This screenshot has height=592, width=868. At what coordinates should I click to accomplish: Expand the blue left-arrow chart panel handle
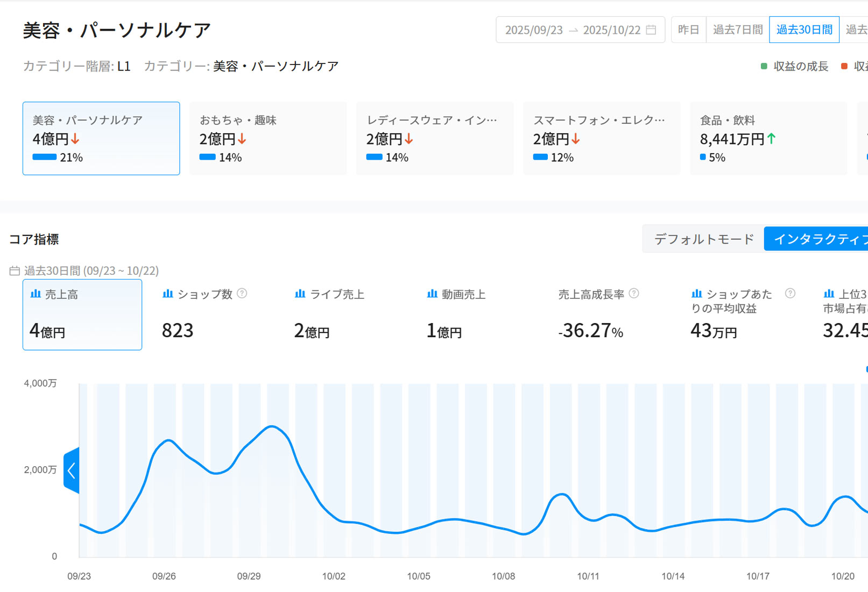pyautogui.click(x=72, y=471)
